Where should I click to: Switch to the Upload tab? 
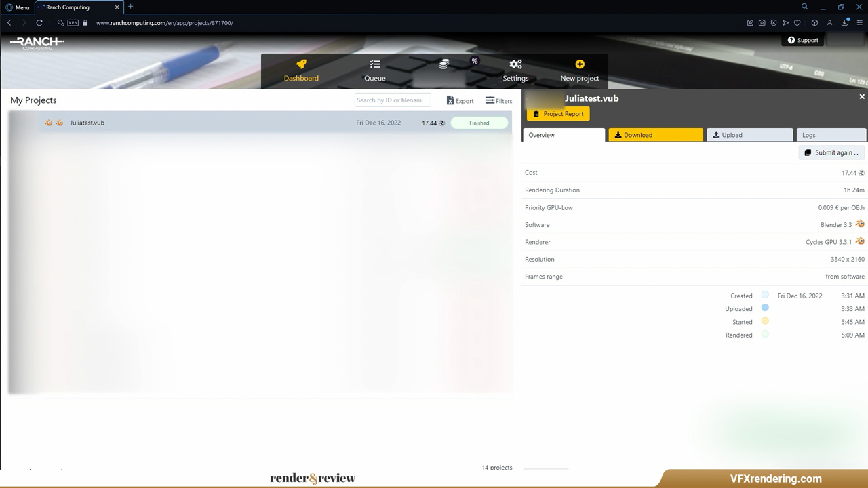(749, 135)
